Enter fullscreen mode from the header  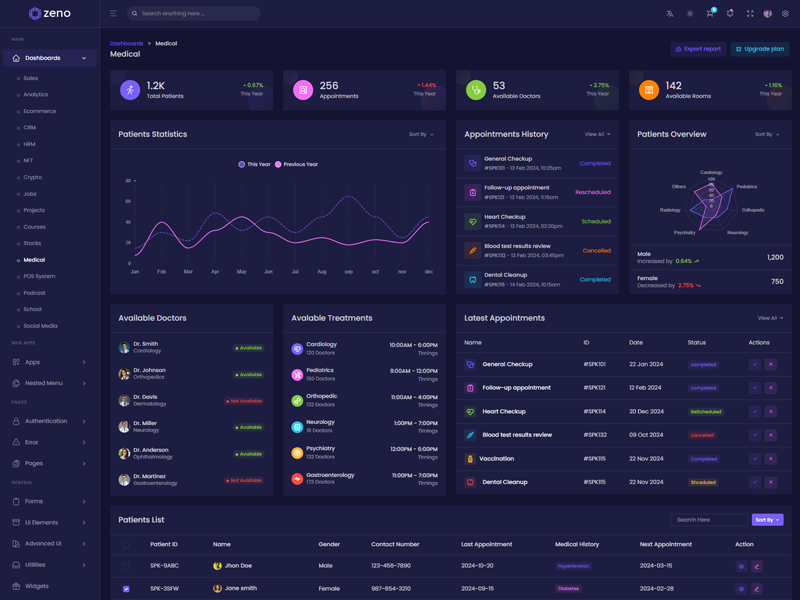pyautogui.click(x=750, y=14)
